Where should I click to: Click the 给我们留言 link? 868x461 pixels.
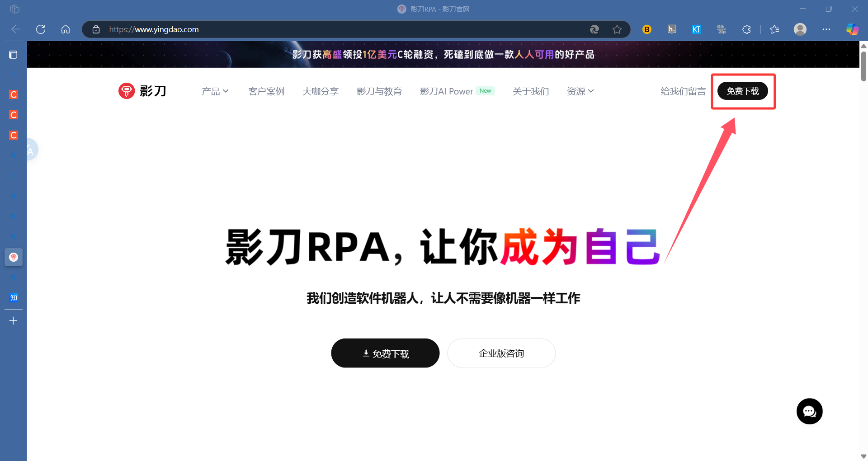click(683, 91)
